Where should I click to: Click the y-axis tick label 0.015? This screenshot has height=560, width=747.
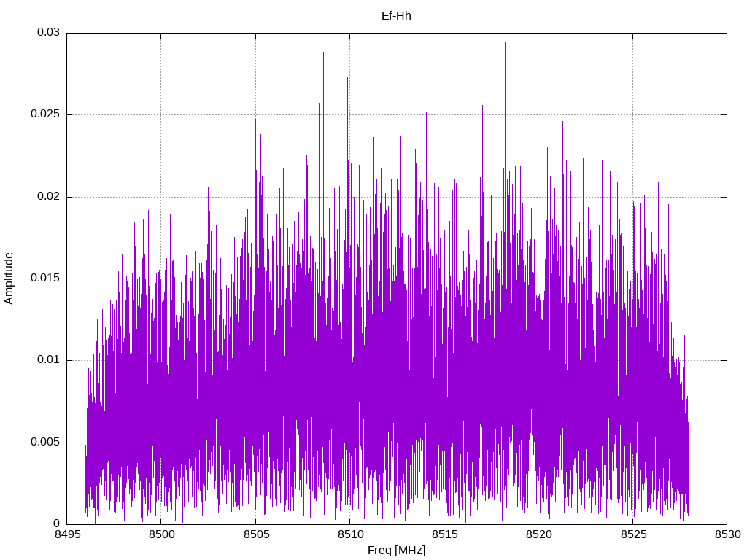tap(46, 278)
